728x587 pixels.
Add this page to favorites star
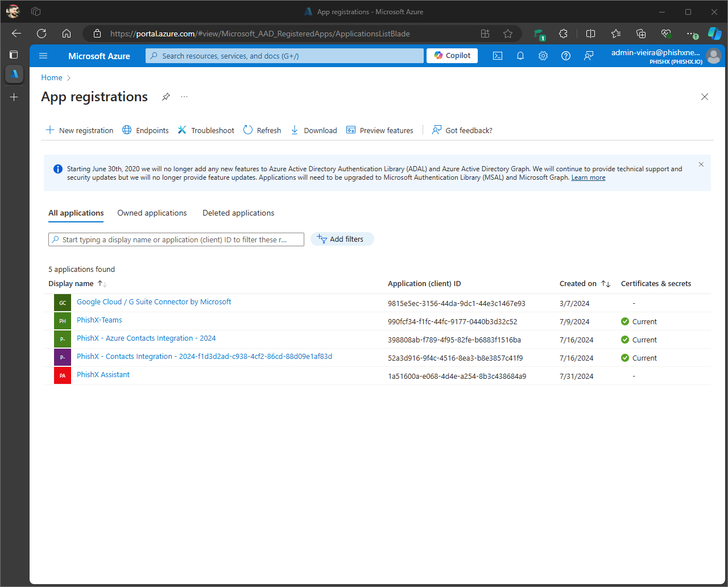point(508,34)
